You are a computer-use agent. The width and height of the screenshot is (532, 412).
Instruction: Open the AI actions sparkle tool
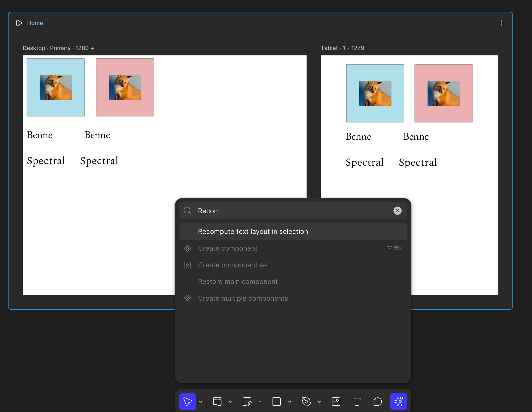[x=398, y=402]
